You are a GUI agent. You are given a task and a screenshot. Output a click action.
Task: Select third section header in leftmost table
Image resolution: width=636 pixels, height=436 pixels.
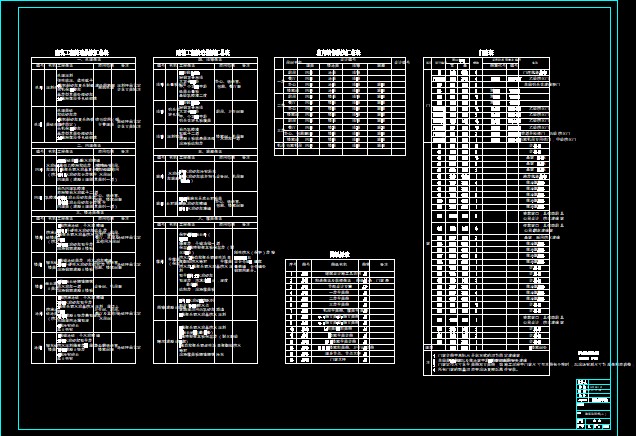point(82,213)
